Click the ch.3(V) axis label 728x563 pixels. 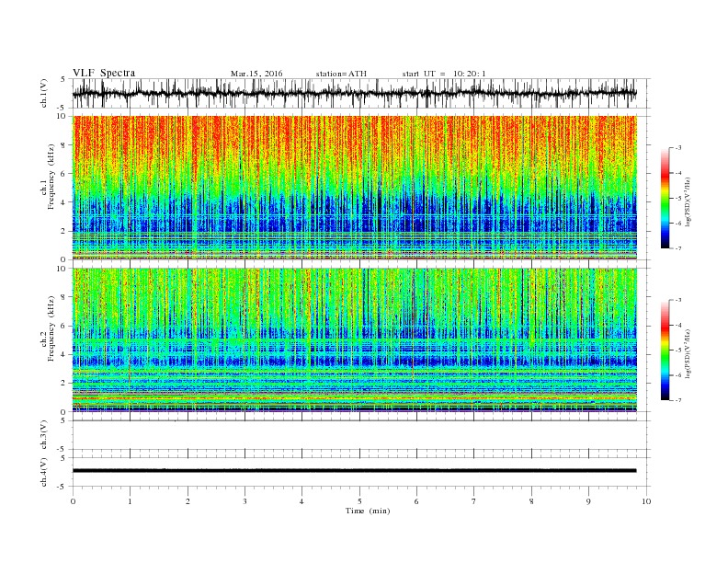point(44,435)
